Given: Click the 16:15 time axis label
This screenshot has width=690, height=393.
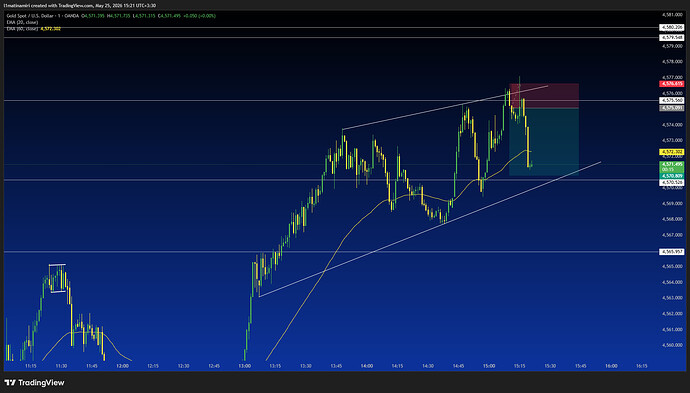Looking at the screenshot, I should pos(641,366).
